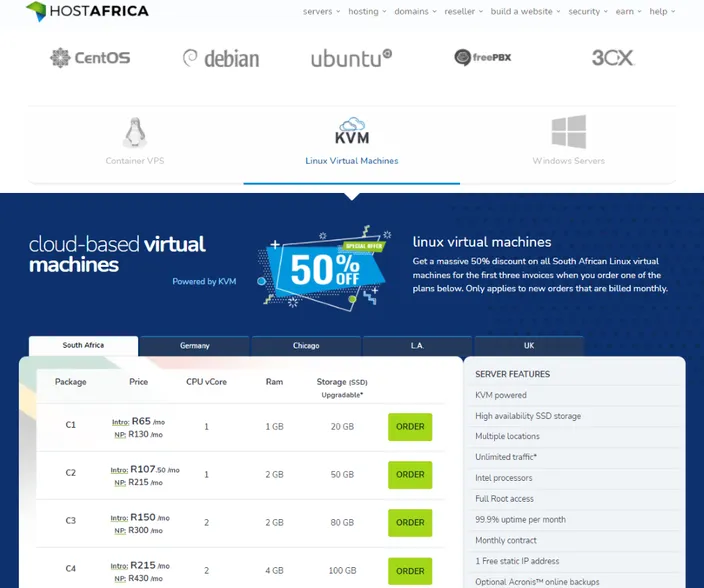Click the C1 'NP:' price label
704x588 pixels.
click(120, 435)
